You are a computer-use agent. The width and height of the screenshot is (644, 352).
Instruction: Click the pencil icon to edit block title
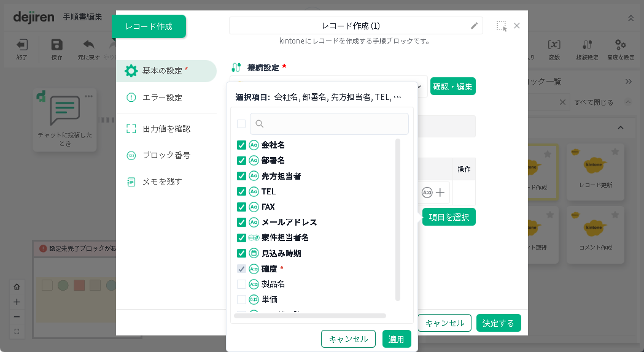pos(474,26)
